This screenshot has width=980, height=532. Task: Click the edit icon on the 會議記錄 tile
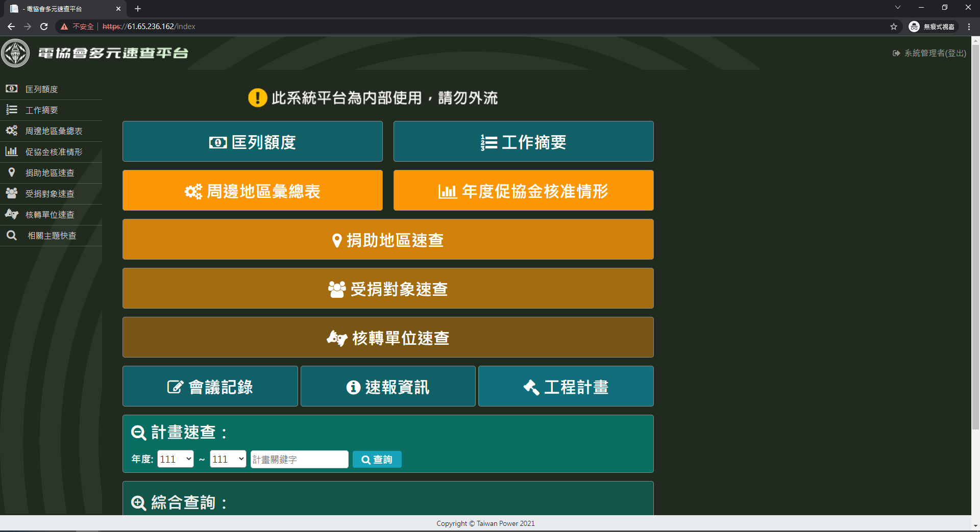click(x=175, y=387)
